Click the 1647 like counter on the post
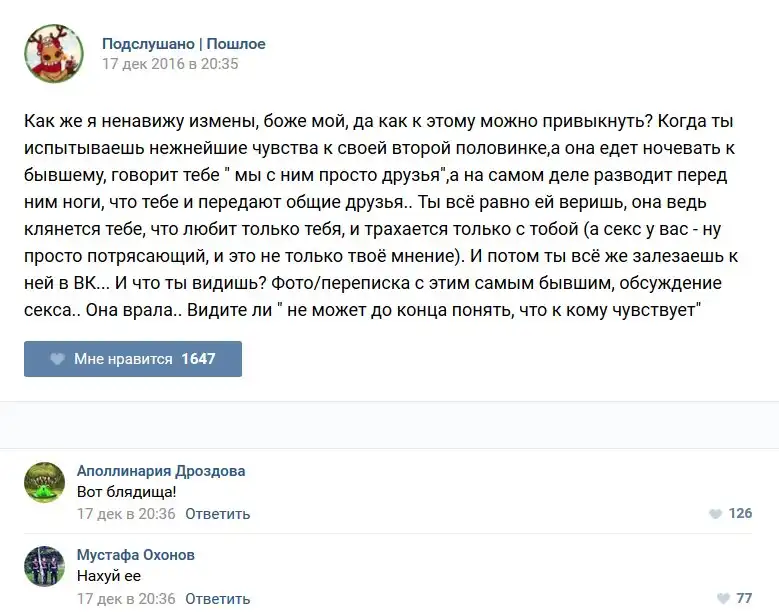The width and height of the screenshot is (779, 612). click(199, 359)
